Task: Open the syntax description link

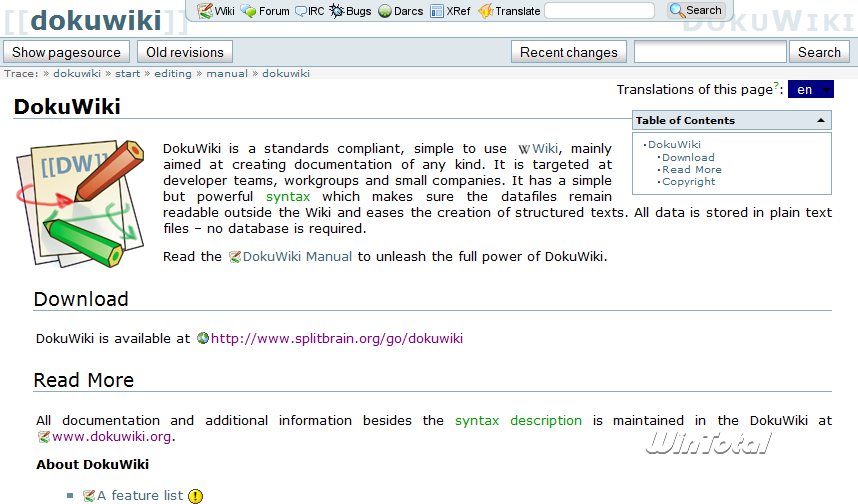Action: pos(518,421)
